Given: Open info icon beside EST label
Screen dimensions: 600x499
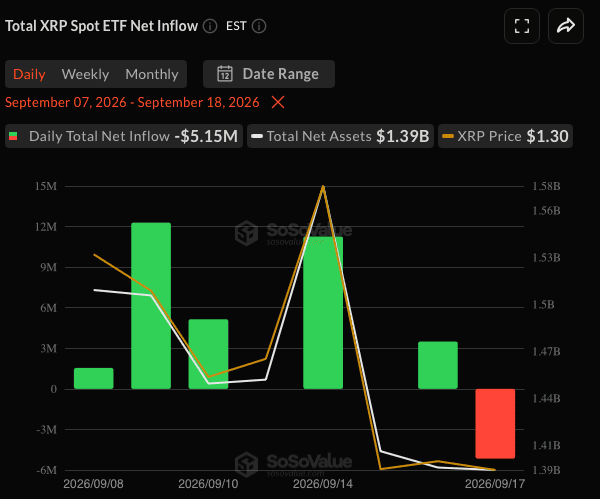Looking at the screenshot, I should (259, 26).
